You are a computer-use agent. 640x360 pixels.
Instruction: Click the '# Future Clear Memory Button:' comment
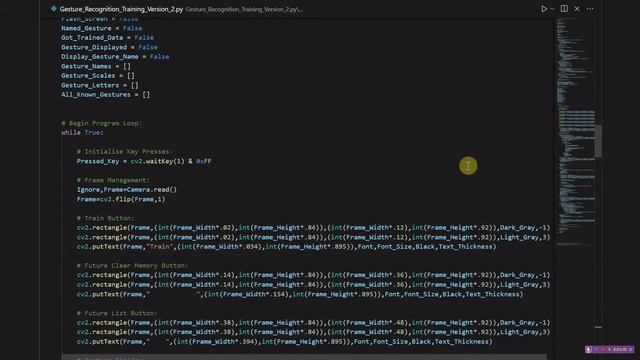[x=133, y=266]
